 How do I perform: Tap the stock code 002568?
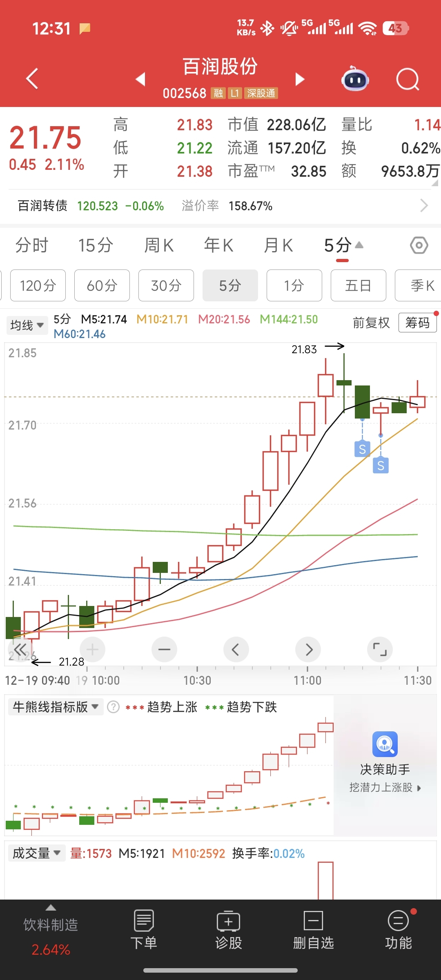(185, 93)
